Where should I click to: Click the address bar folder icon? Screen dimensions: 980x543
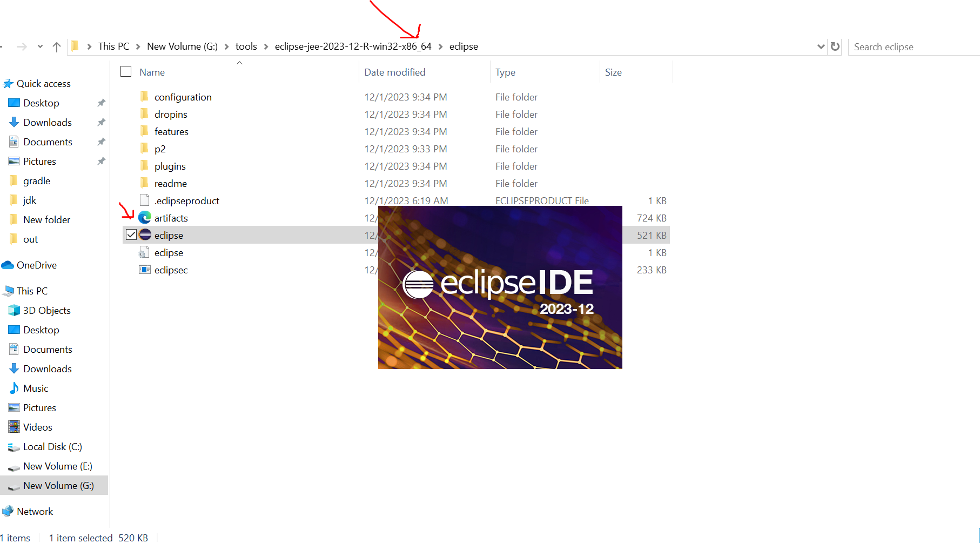pos(75,46)
